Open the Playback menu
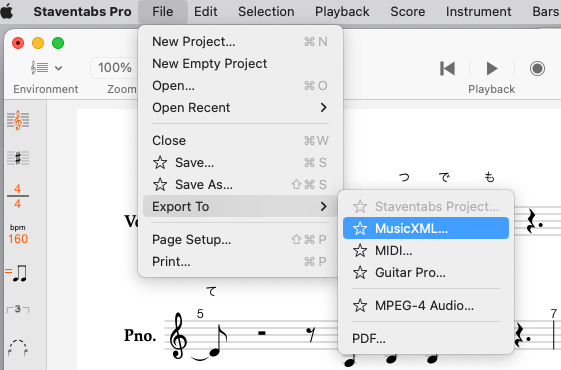This screenshot has height=370, width=561. [342, 11]
